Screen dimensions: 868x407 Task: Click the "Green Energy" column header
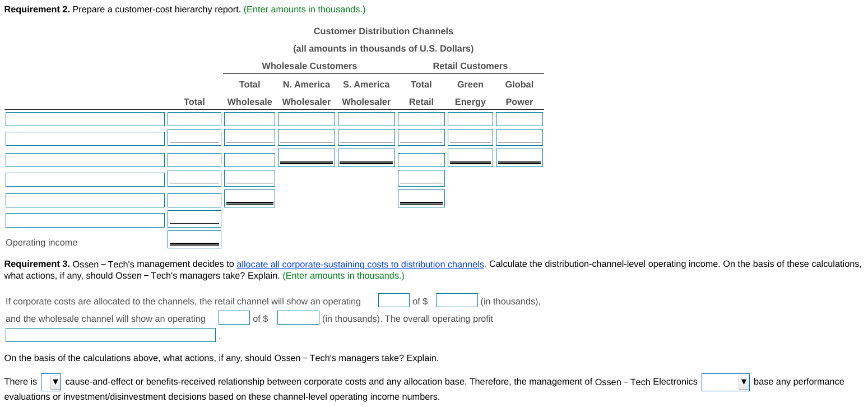click(470, 93)
